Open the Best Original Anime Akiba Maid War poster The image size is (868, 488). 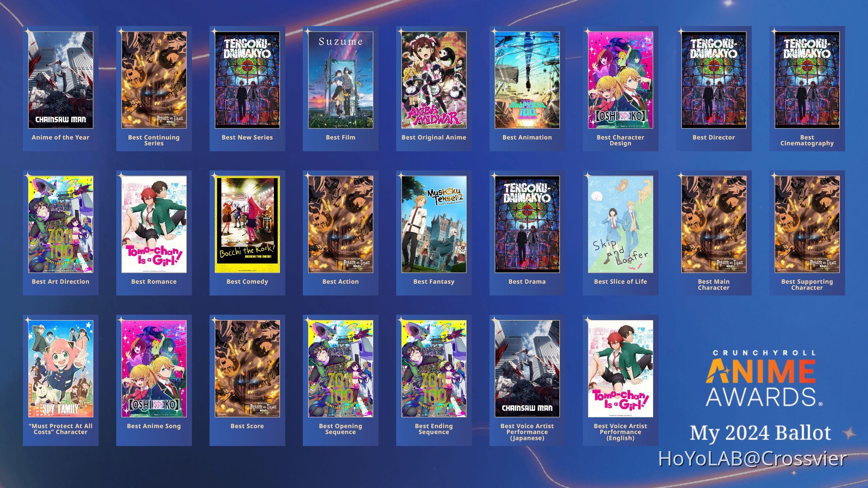pyautogui.click(x=434, y=80)
